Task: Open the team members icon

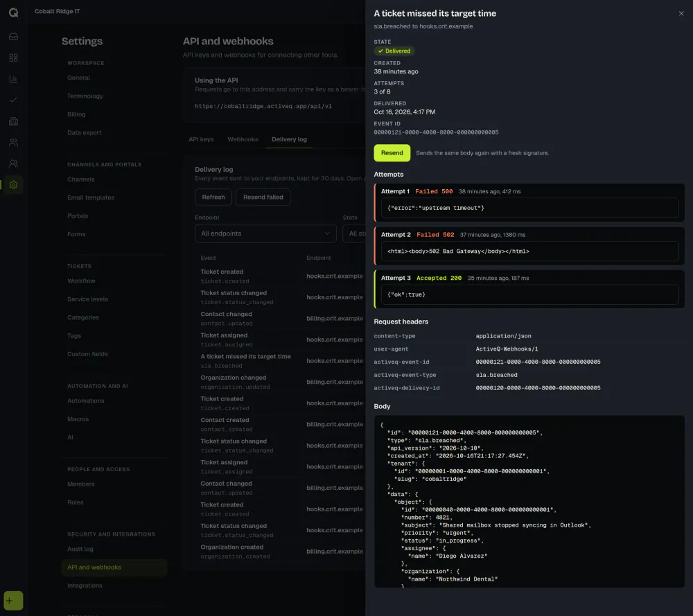Action: coord(14,164)
